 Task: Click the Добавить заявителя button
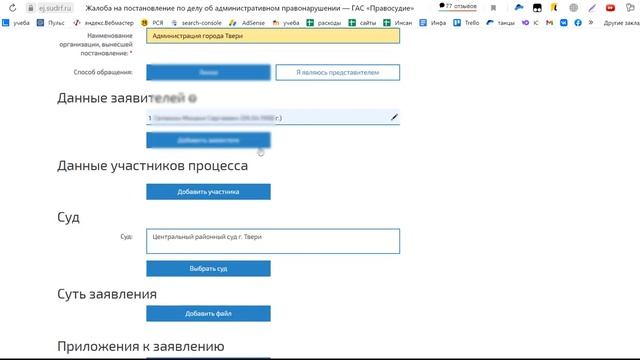[x=208, y=140]
